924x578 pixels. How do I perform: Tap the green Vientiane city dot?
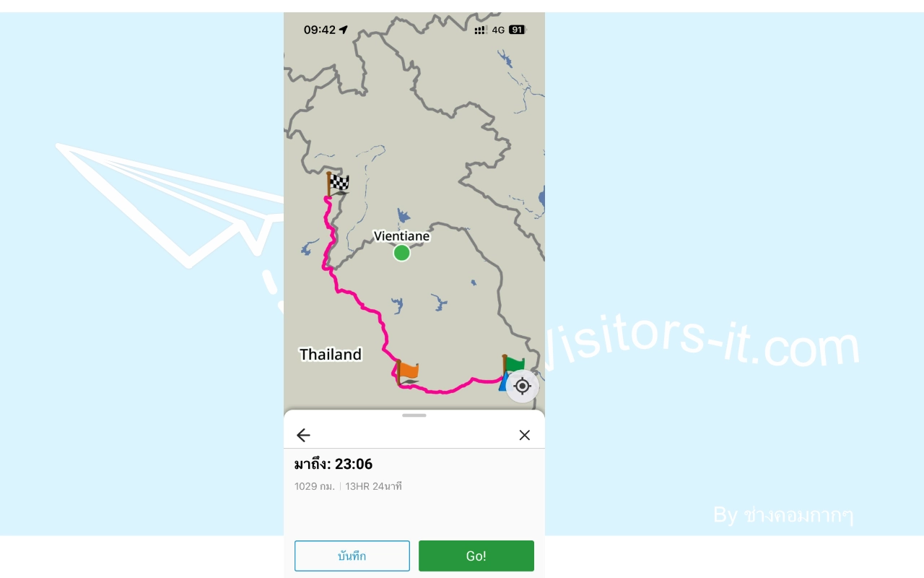(402, 253)
